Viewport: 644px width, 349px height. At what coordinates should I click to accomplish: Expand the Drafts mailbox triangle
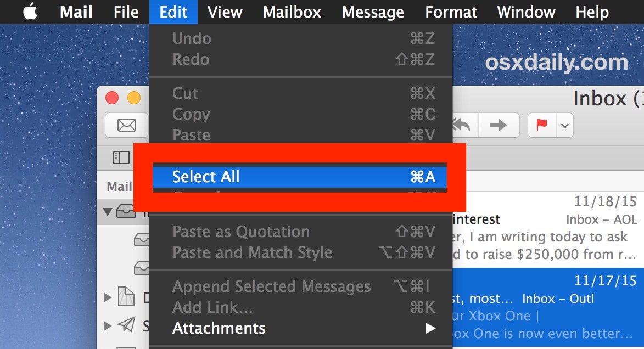108,297
